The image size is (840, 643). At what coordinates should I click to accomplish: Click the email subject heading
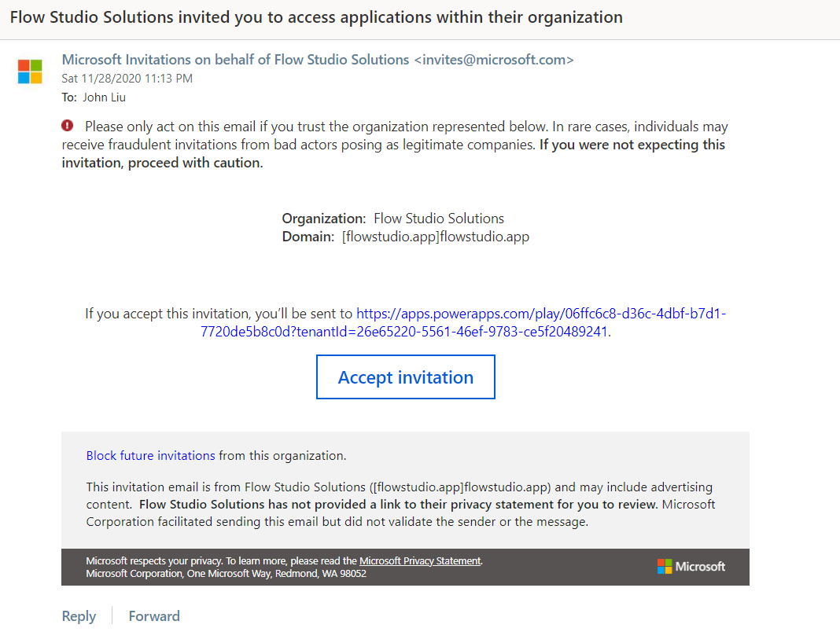pos(316,17)
